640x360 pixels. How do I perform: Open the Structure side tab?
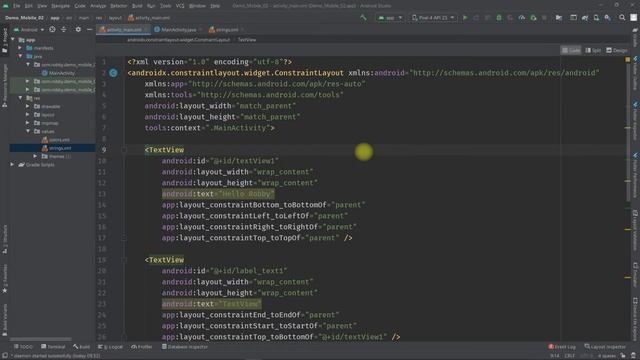(5, 239)
